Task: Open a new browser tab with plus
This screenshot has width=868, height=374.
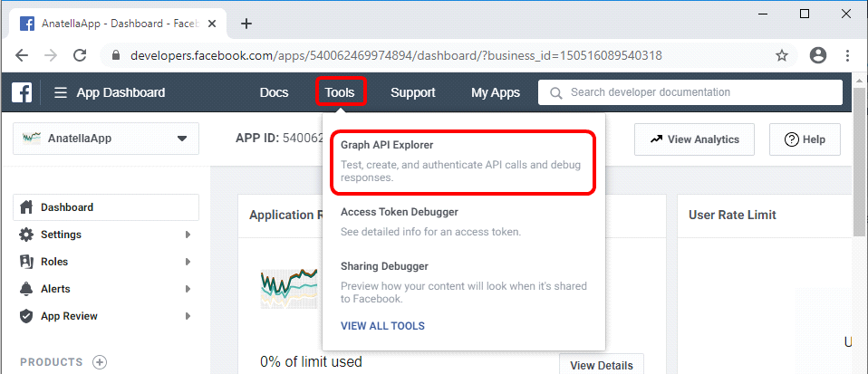Action: pyautogui.click(x=246, y=24)
